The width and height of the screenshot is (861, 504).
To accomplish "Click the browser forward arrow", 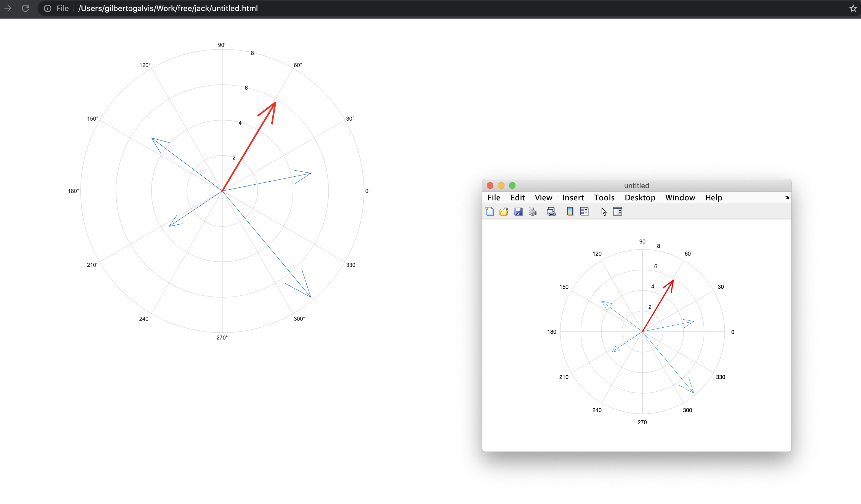I will click(7, 8).
